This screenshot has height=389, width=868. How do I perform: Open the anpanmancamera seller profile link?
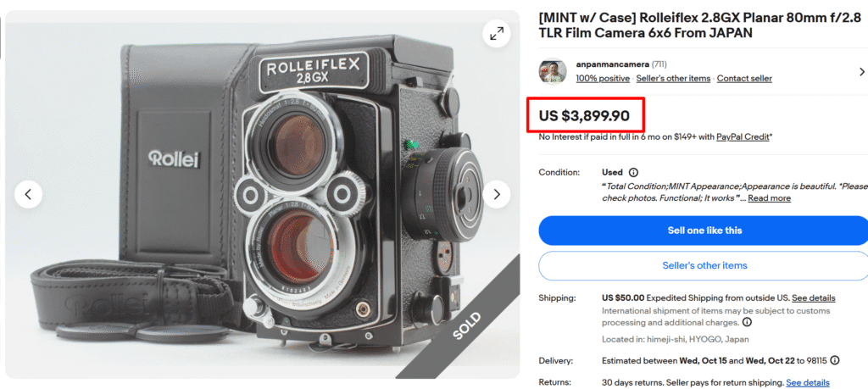[612, 64]
